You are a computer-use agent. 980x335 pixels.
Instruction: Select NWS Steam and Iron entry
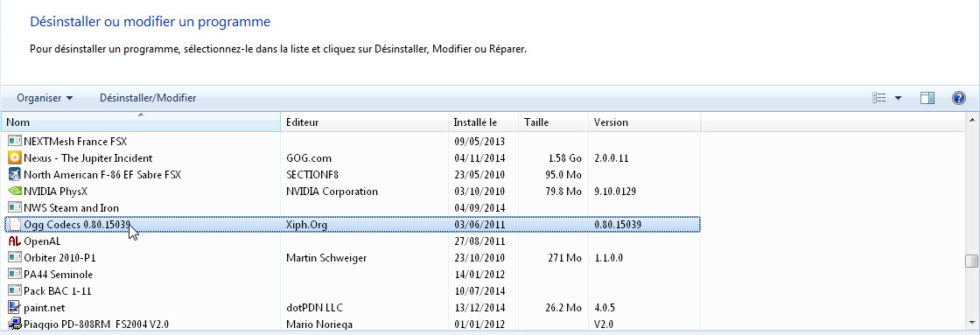[x=71, y=207]
